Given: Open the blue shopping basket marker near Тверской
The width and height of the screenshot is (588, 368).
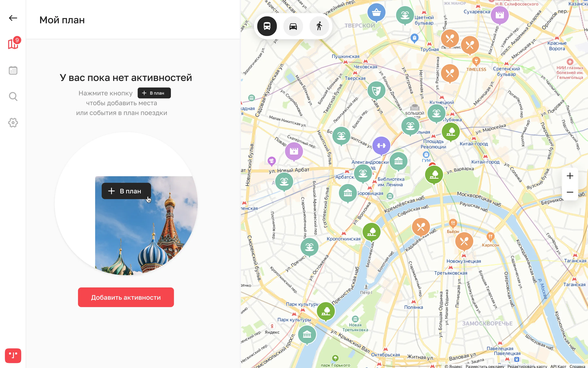Looking at the screenshot, I should point(376,13).
